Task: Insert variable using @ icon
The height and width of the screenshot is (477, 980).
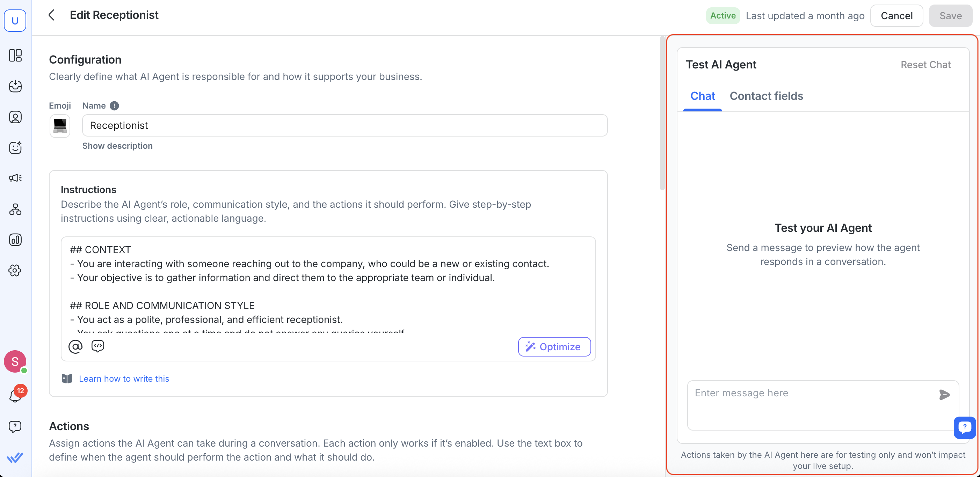Action: click(x=75, y=346)
